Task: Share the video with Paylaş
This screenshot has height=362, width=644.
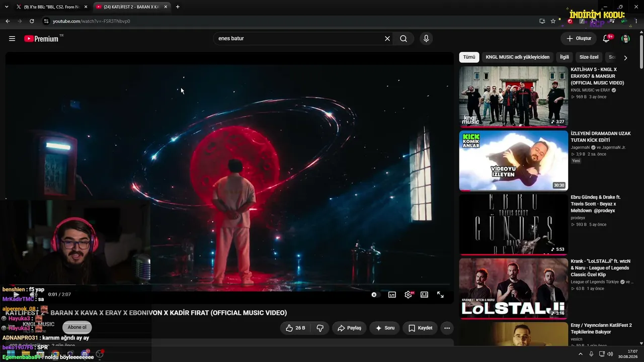Action: tap(349, 328)
